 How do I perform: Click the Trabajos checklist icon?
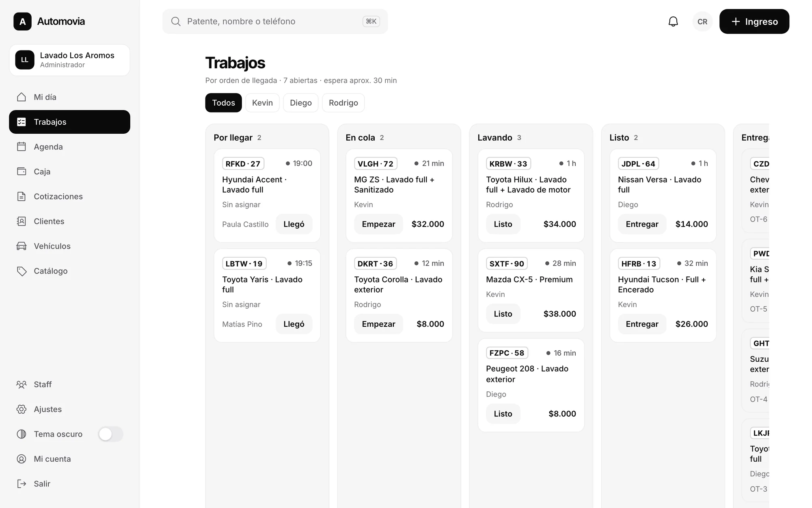pyautogui.click(x=22, y=122)
